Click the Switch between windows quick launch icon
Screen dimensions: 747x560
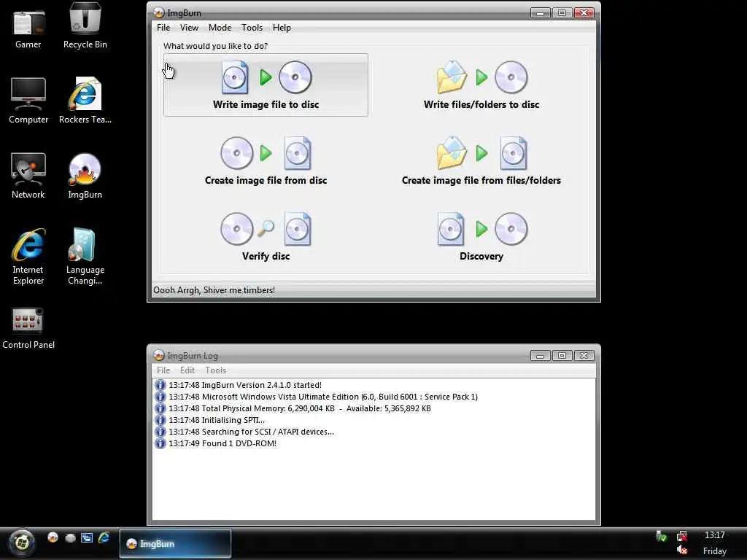point(87,537)
